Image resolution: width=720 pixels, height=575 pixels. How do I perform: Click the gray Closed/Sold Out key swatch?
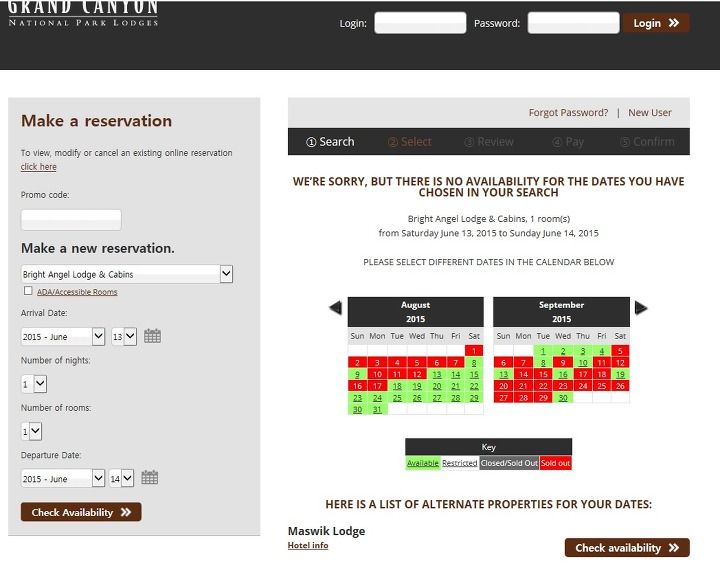[x=509, y=463]
